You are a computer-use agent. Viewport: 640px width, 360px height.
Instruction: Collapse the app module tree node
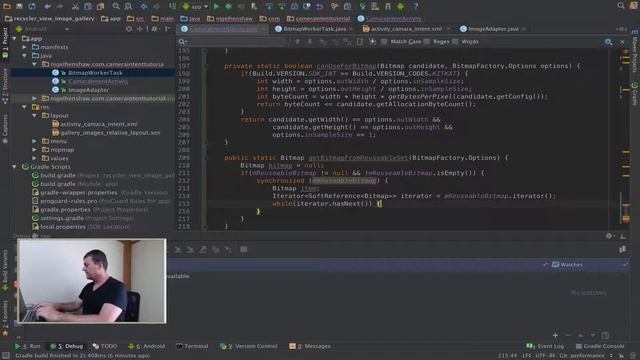click(15, 38)
